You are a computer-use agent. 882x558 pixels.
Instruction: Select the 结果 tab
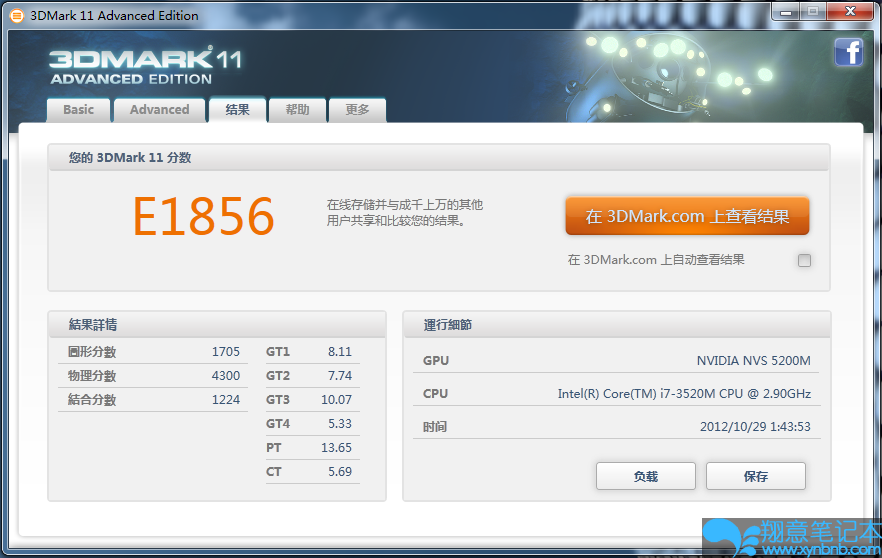point(237,109)
